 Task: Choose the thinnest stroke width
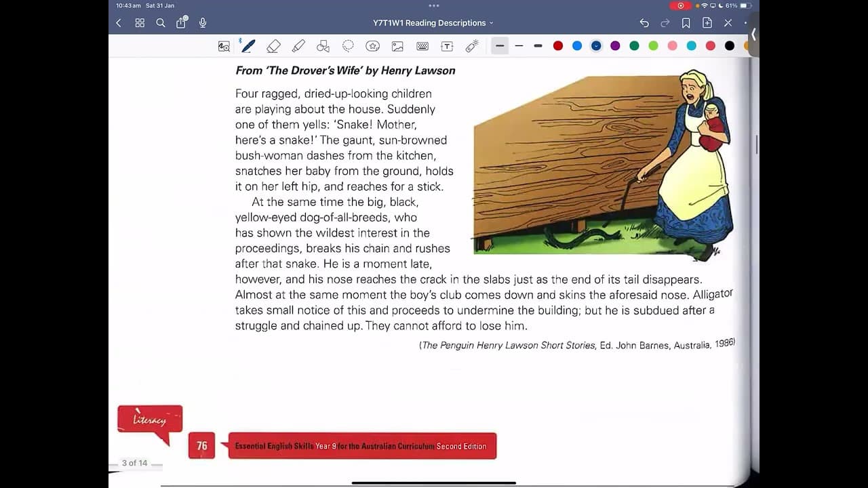tap(519, 46)
